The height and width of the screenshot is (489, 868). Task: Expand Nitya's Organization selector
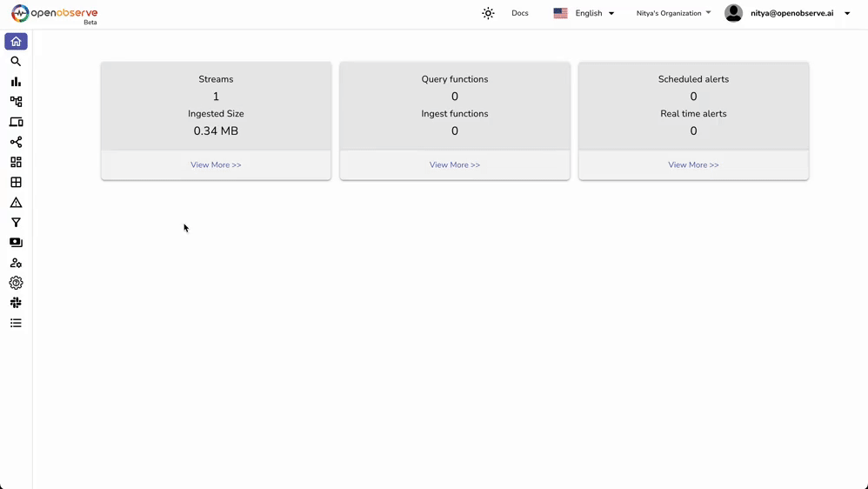[x=674, y=13]
